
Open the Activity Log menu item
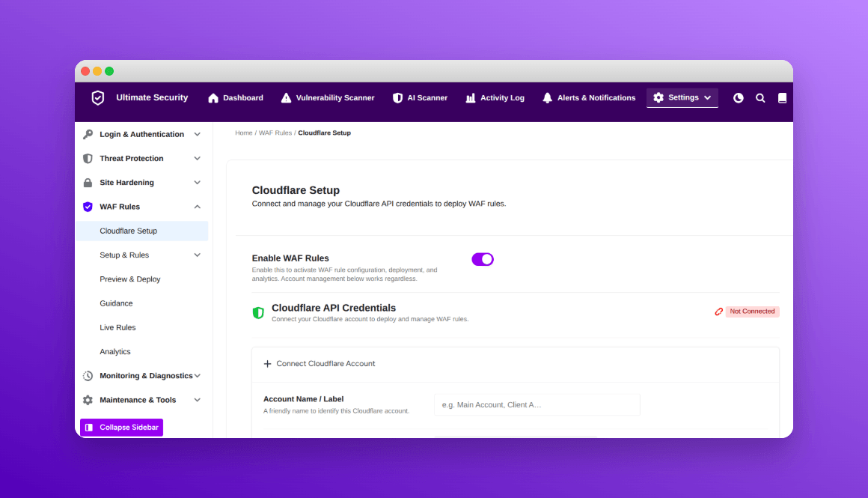[x=495, y=98]
